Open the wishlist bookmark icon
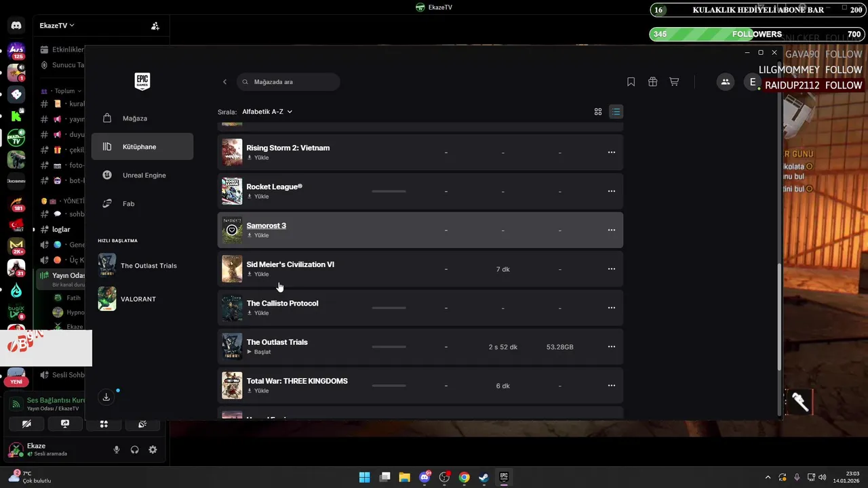Screen dimensions: 868x488 click(x=631, y=82)
